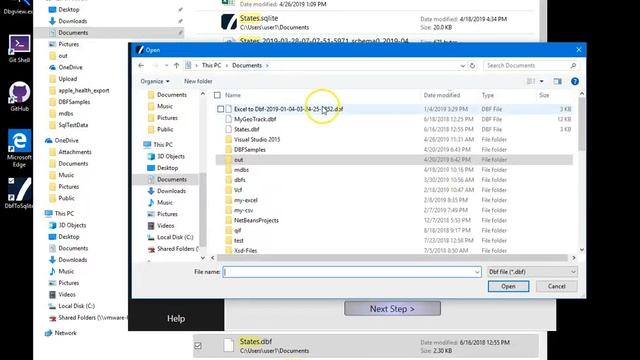640x360 pixels.
Task: Expand the File name history dropdown
Action: click(477, 272)
